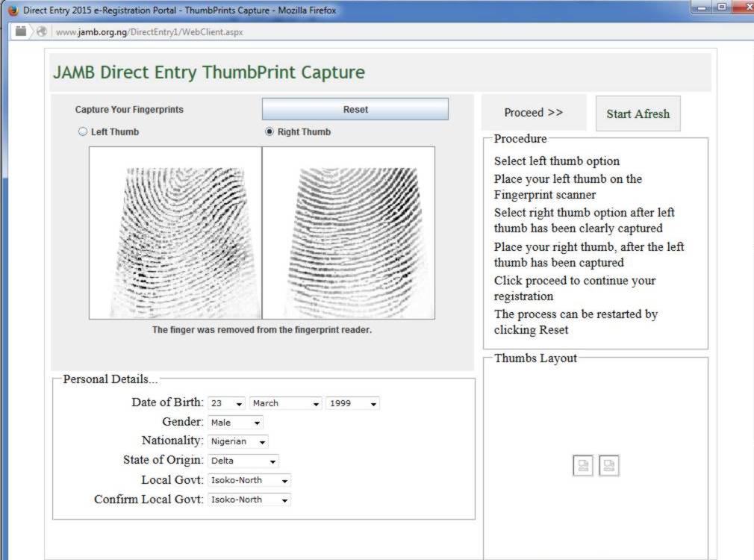The width and height of the screenshot is (754, 560).
Task: Select the Left Thumb radio button
Action: coord(83,131)
